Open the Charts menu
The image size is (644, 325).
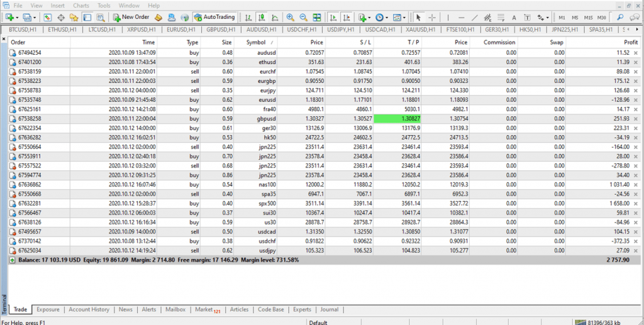[80, 6]
